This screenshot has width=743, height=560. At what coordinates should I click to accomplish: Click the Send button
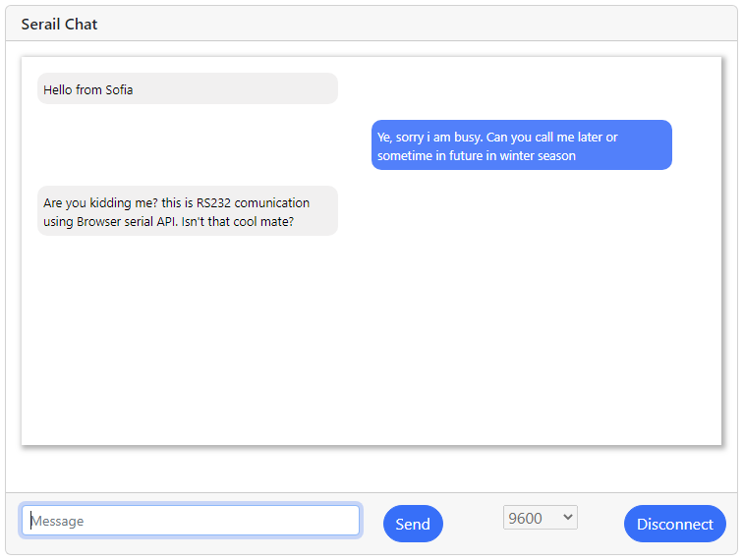413,524
